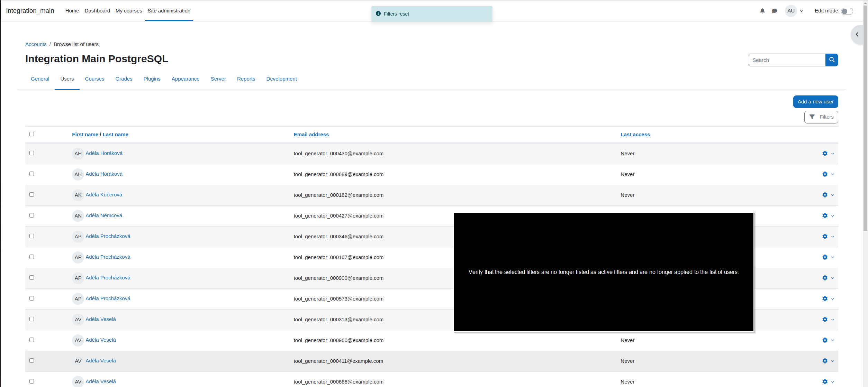Image resolution: width=868 pixels, height=387 pixels.
Task: Follow the Accounts breadcrumb link
Action: (36, 44)
